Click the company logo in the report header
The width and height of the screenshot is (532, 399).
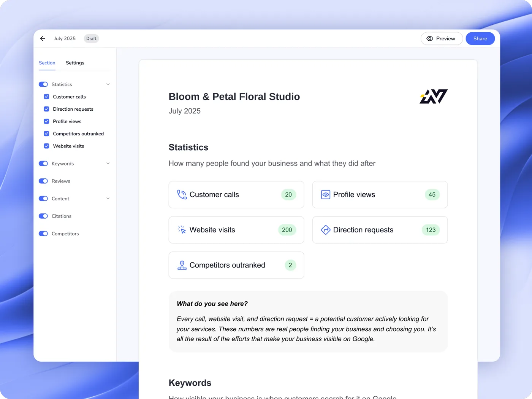pyautogui.click(x=434, y=97)
